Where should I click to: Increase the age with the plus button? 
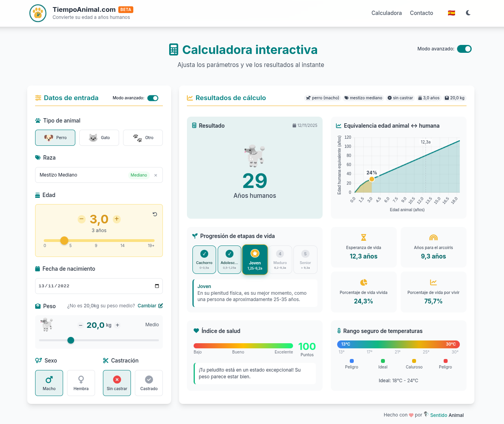pos(117,219)
